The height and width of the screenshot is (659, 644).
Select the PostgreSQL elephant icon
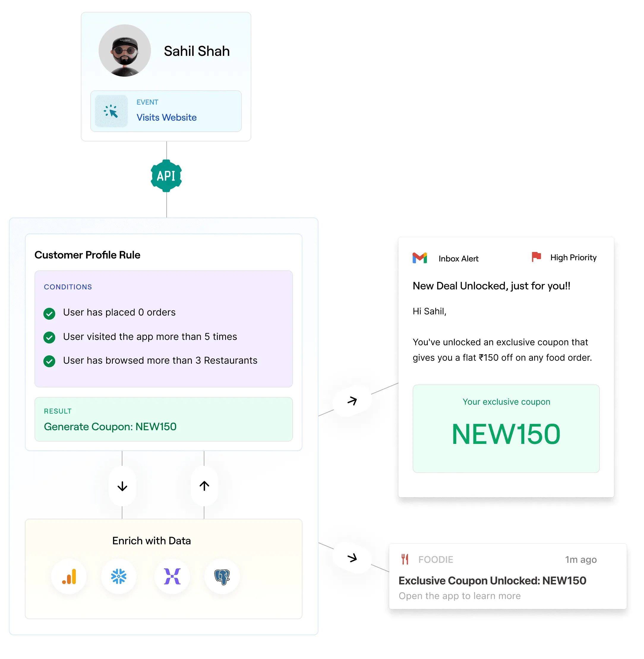[x=222, y=576]
